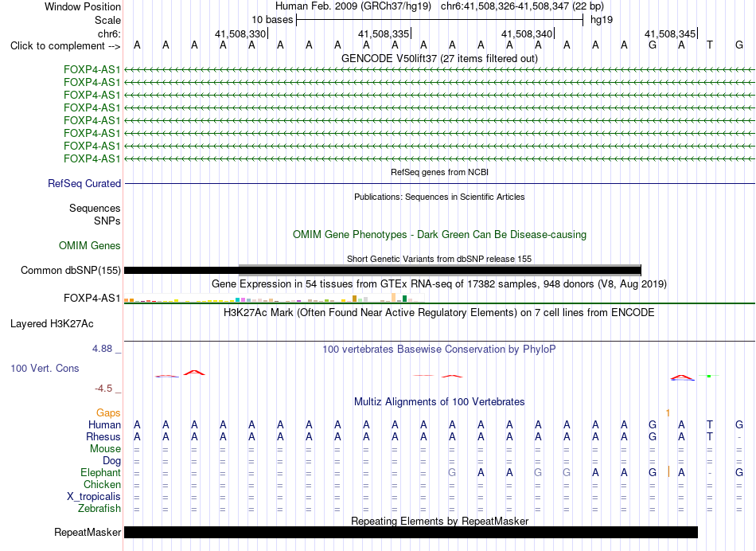Click the SNPs track label
This screenshot has height=551, width=756.
107,221
